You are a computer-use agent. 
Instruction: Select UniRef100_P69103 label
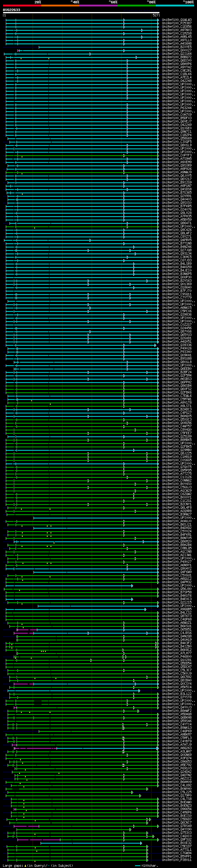(x=177, y=768)
